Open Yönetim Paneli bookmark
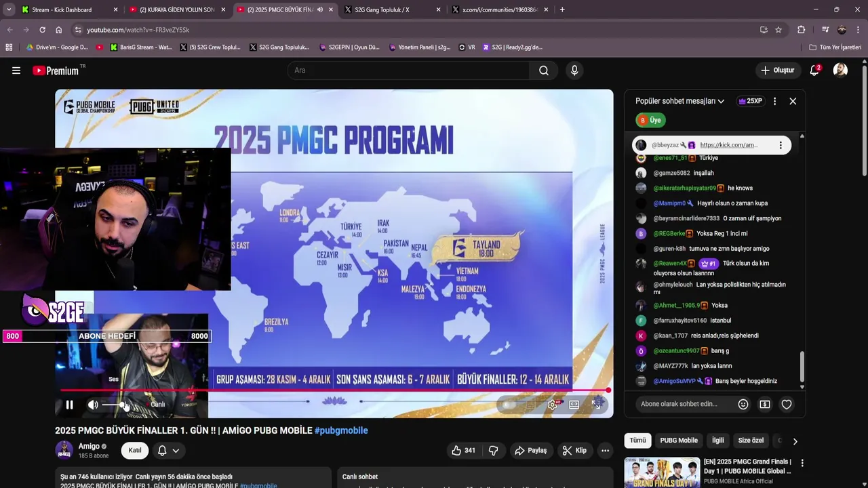The width and height of the screenshot is (868, 488). (x=419, y=47)
